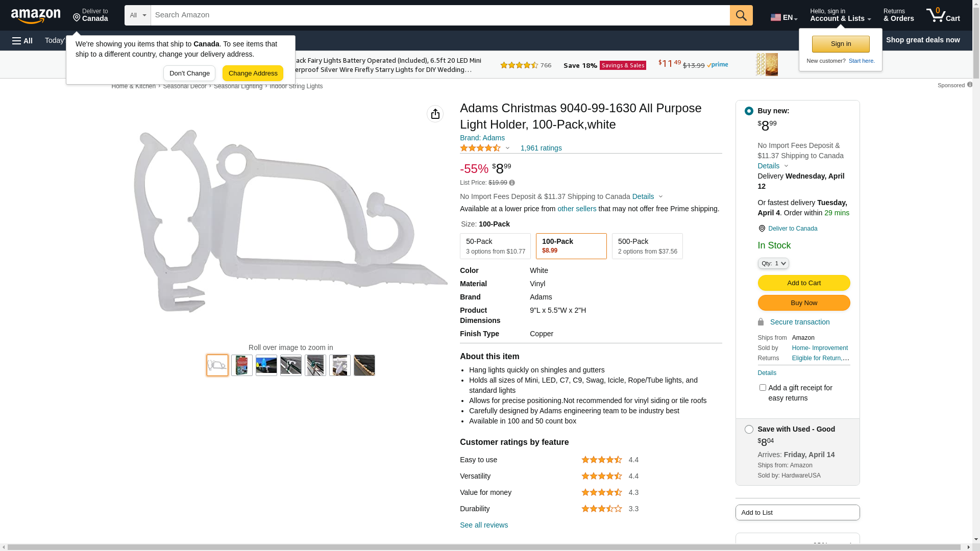Open the other sellers link

(x=577, y=209)
